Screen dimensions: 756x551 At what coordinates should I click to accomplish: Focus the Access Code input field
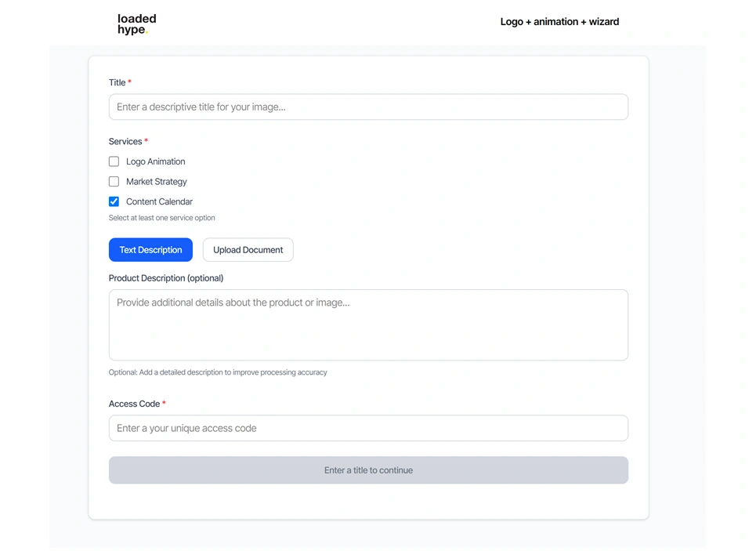pyautogui.click(x=368, y=429)
